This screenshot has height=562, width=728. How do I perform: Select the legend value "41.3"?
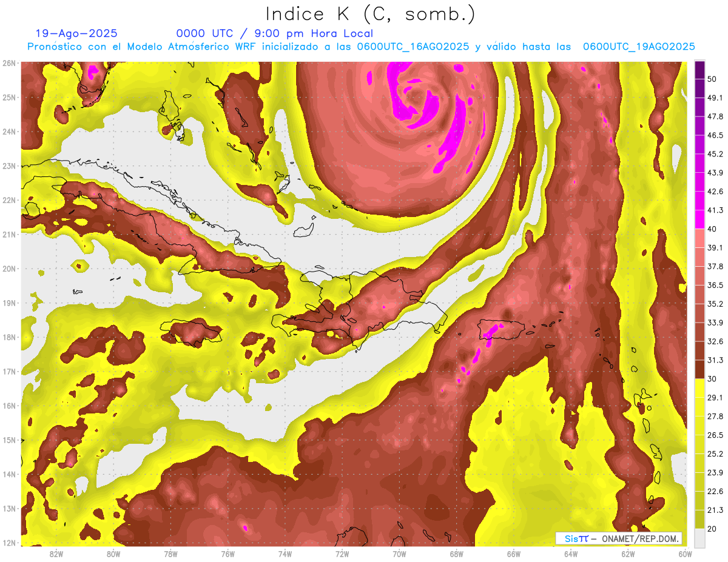click(x=715, y=210)
